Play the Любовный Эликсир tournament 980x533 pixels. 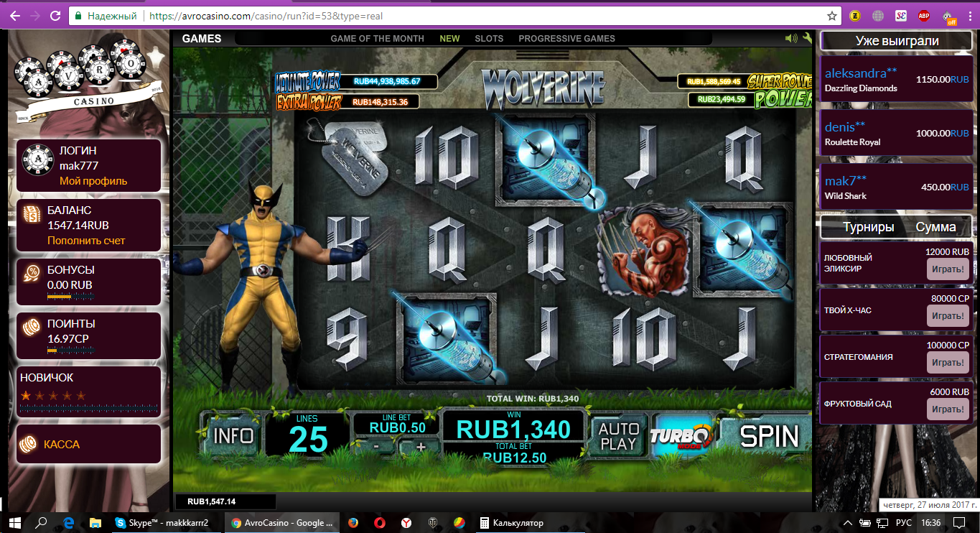948,269
